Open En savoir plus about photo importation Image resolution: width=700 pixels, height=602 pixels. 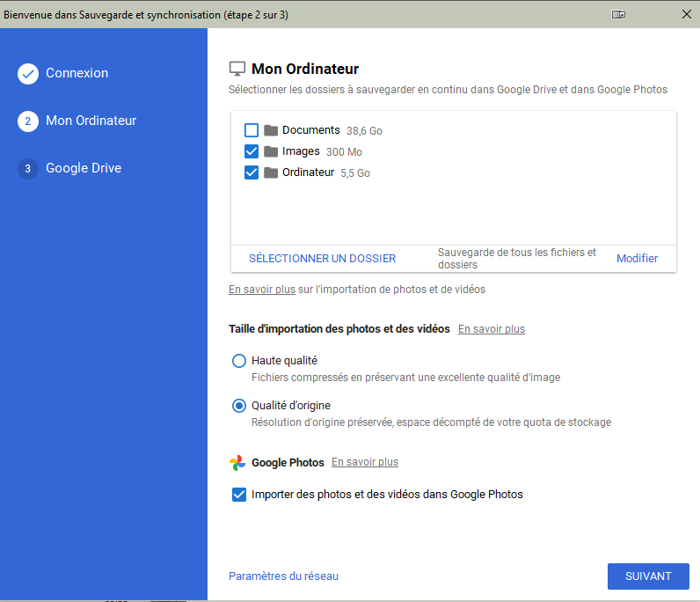[262, 290]
